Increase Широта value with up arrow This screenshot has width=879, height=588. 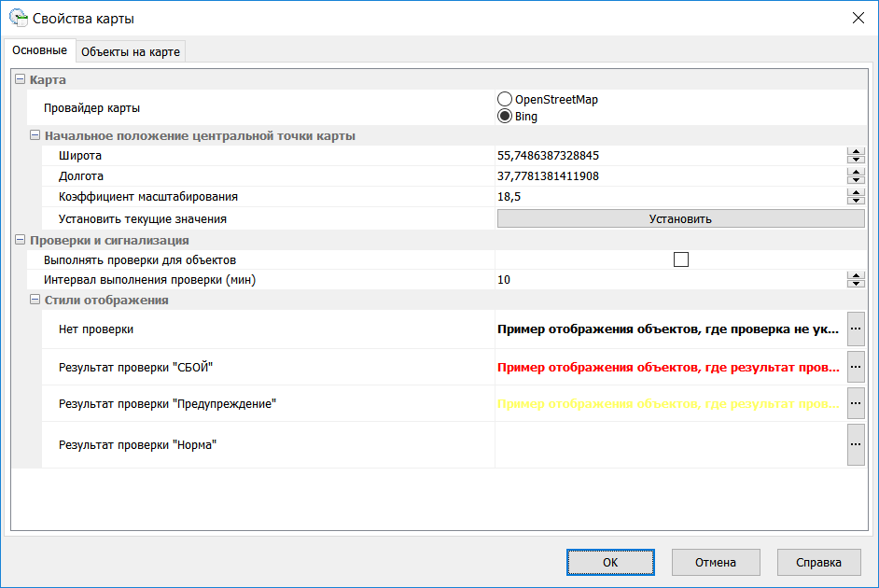point(856,151)
